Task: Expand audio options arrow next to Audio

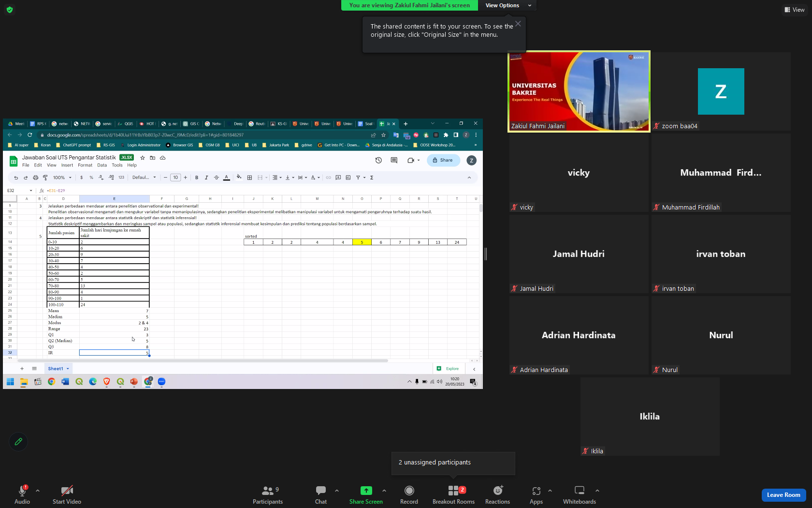Action: (x=38, y=491)
